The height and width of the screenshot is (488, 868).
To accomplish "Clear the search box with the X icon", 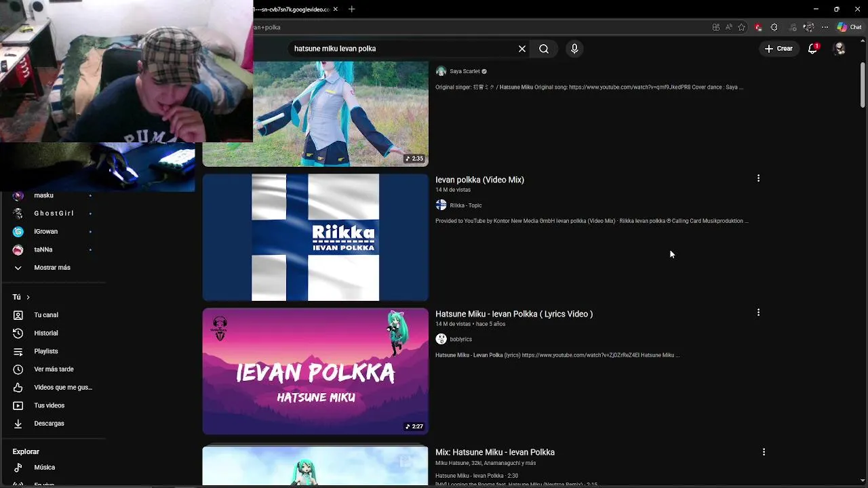I will pos(522,49).
